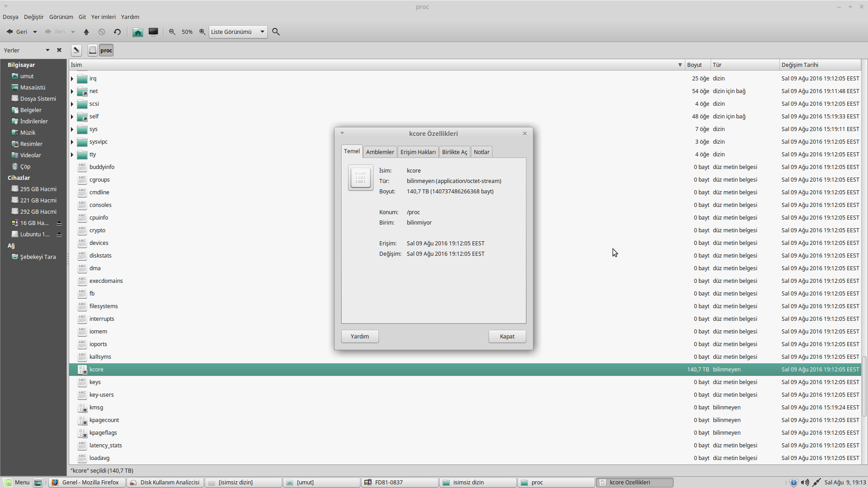Open the computer icon in toolbar
The width and height of the screenshot is (868, 488).
point(153,32)
